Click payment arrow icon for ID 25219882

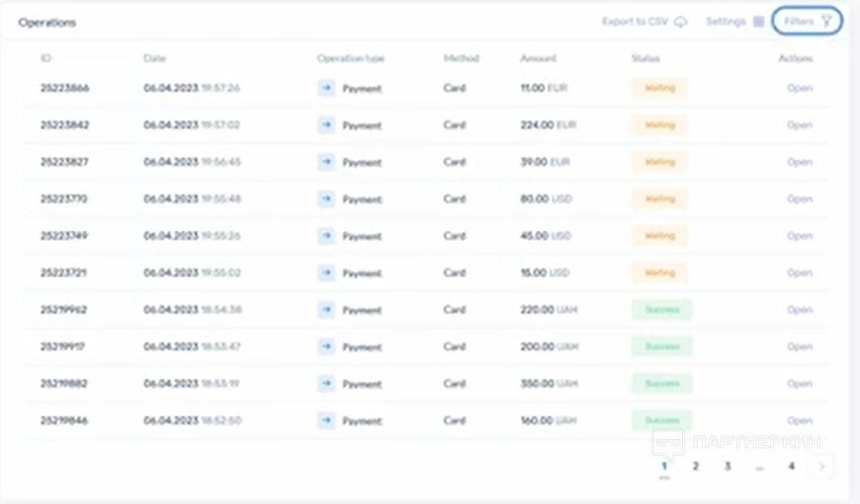tap(327, 384)
